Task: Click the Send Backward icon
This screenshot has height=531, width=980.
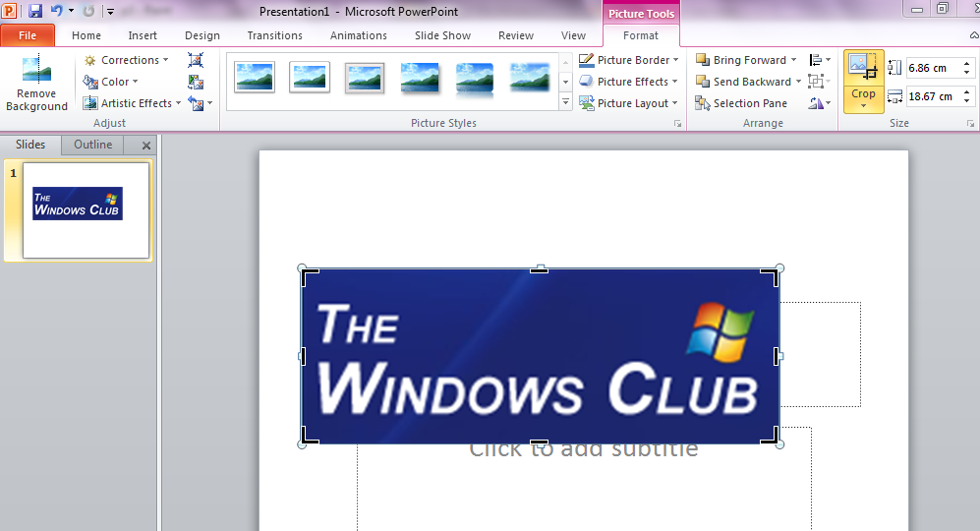Action: 703,82
